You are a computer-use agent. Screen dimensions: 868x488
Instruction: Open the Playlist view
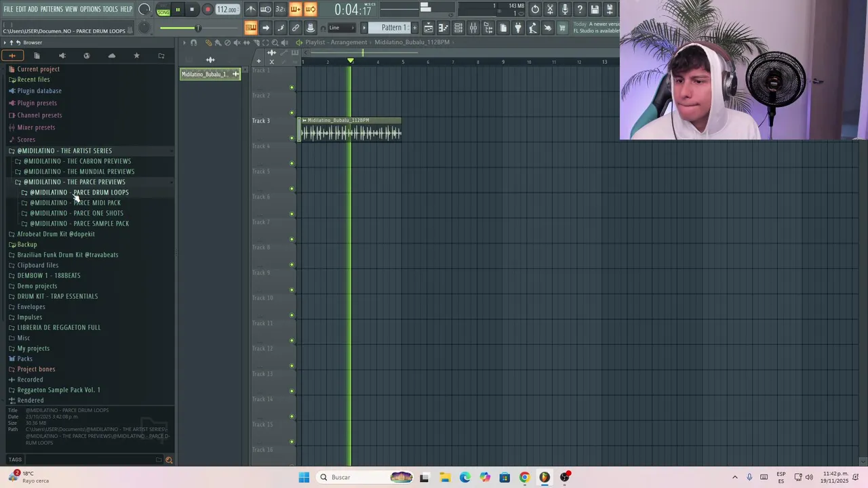428,28
